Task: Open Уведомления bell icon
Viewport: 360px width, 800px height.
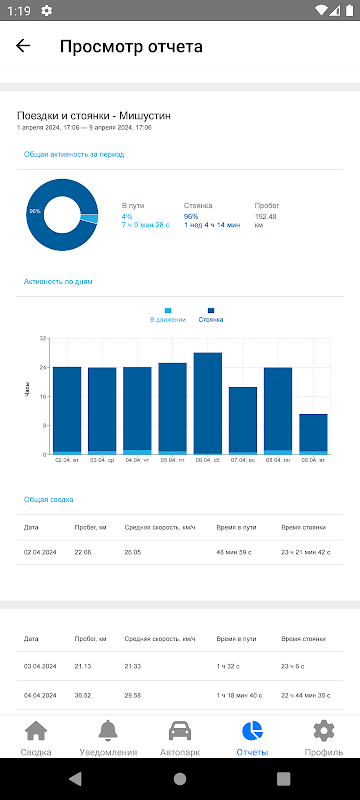Action: tap(108, 732)
